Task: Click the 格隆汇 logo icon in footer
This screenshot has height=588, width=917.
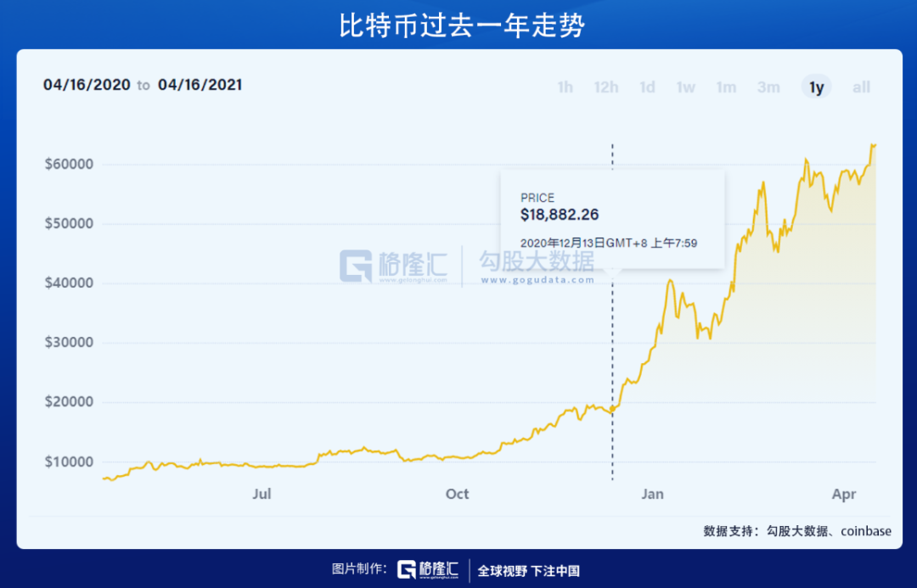Action: [407, 569]
